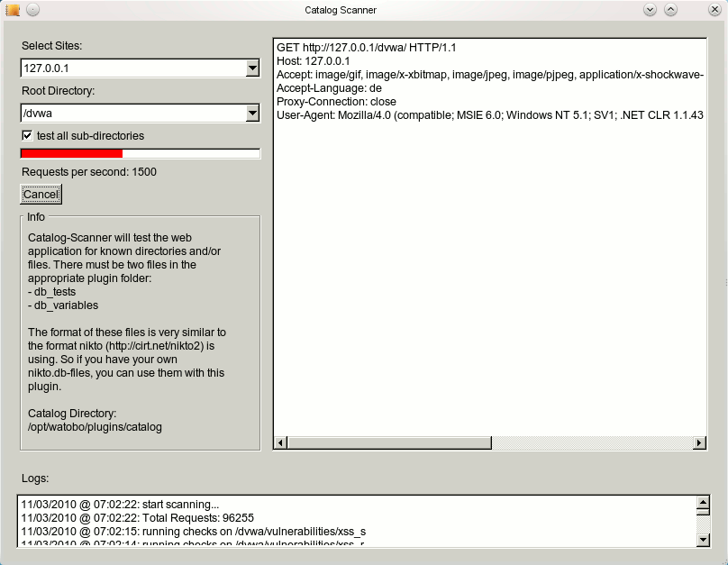Maximize the Catalog Scanner window
The height and width of the screenshot is (565, 728).
click(x=670, y=10)
